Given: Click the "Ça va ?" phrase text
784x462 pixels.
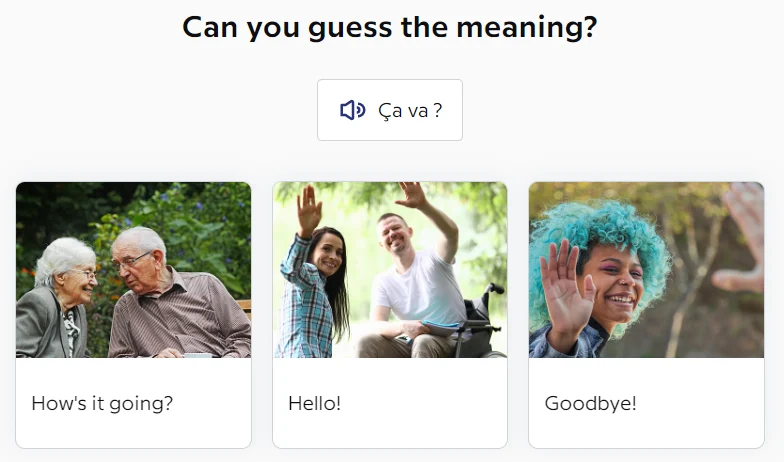Looking at the screenshot, I should 410,110.
